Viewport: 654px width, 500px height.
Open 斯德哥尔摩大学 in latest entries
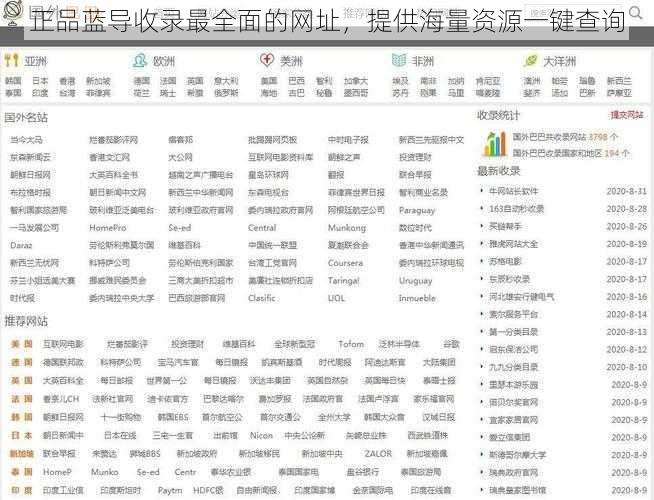coord(517,455)
